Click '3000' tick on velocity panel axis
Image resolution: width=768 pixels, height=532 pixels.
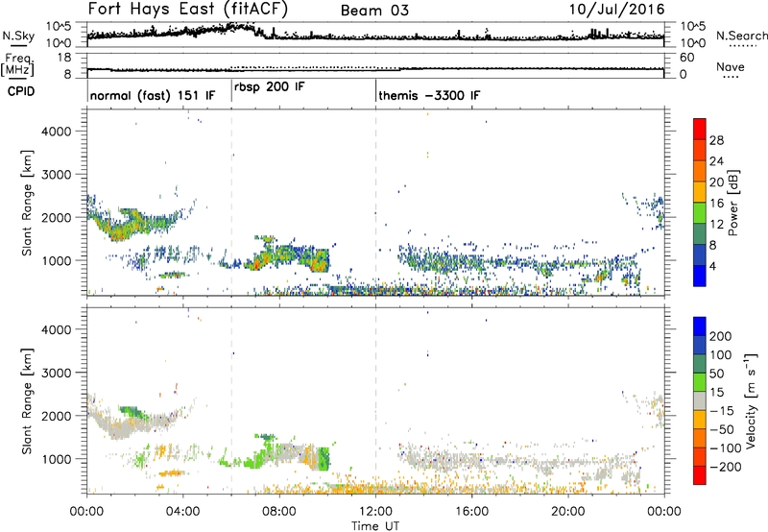[57, 373]
